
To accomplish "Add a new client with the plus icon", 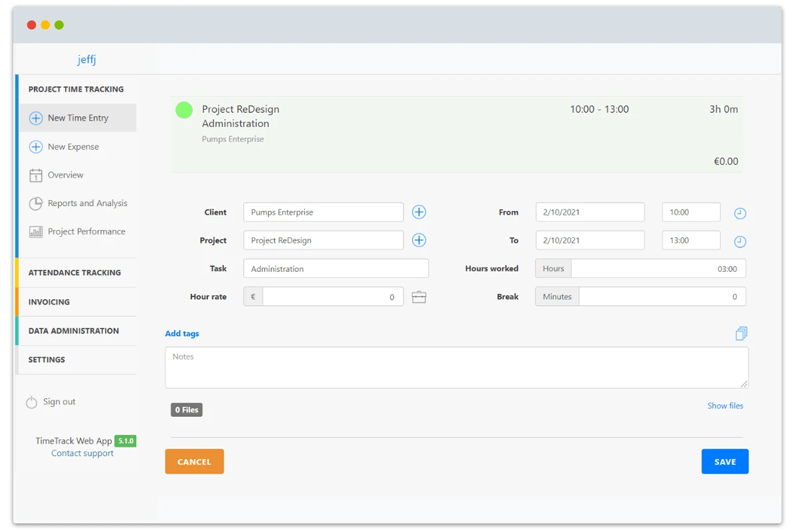I will [x=419, y=211].
